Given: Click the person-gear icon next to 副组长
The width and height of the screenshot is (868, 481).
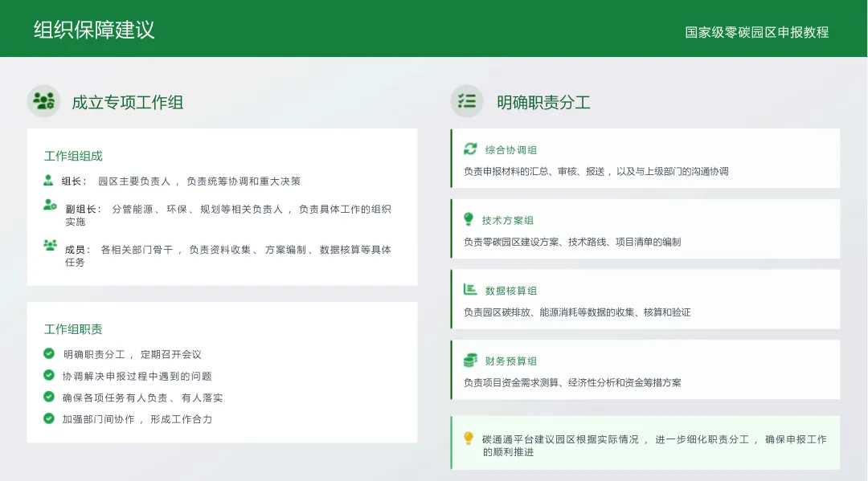Looking at the screenshot, I should (x=50, y=205).
